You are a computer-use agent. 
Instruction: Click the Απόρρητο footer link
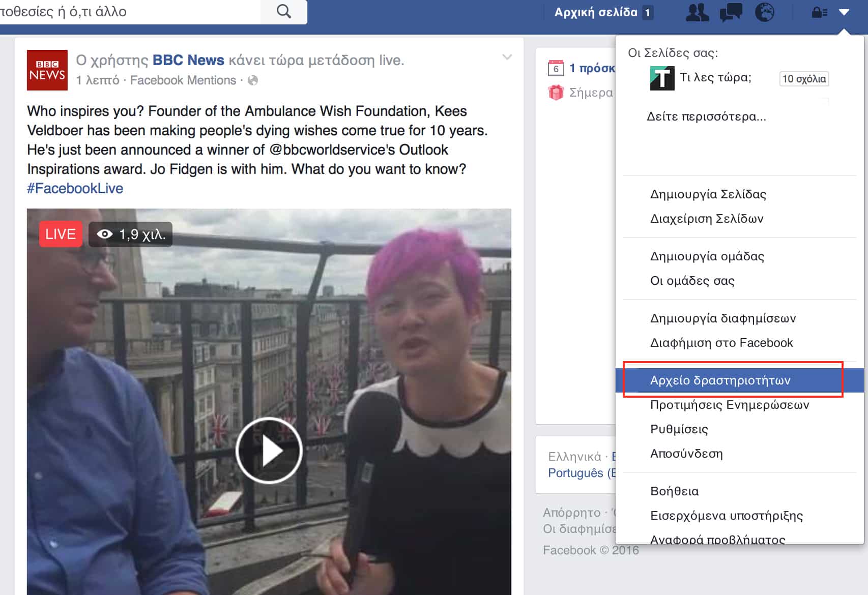coord(571,512)
